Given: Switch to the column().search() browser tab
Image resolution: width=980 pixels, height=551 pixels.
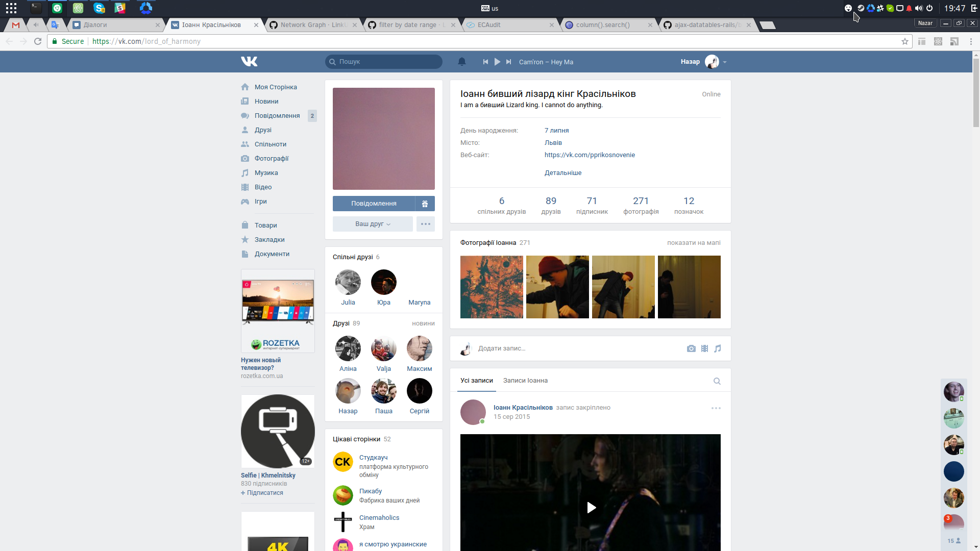Looking at the screenshot, I should point(609,24).
